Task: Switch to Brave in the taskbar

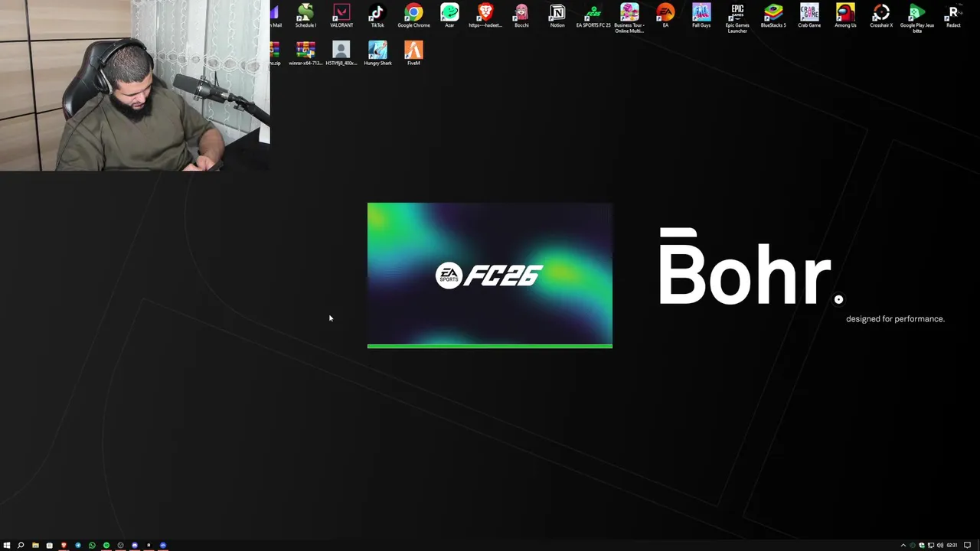Action: (64, 545)
